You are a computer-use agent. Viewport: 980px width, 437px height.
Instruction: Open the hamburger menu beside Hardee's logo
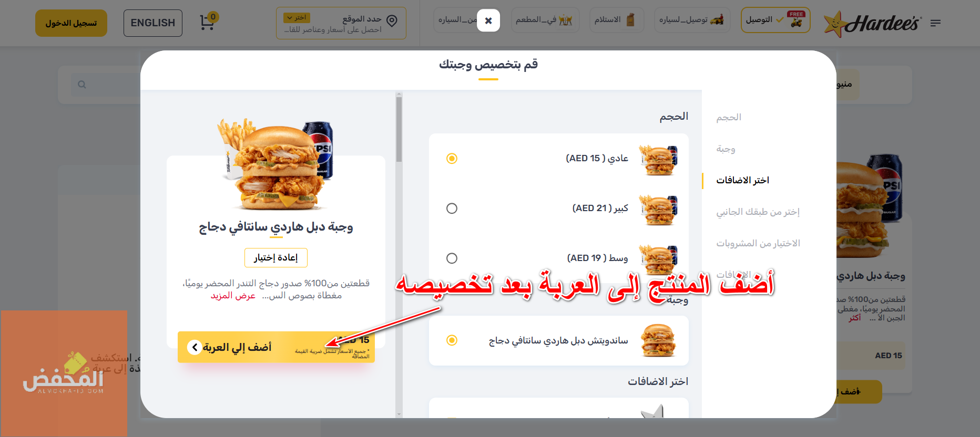click(x=935, y=23)
